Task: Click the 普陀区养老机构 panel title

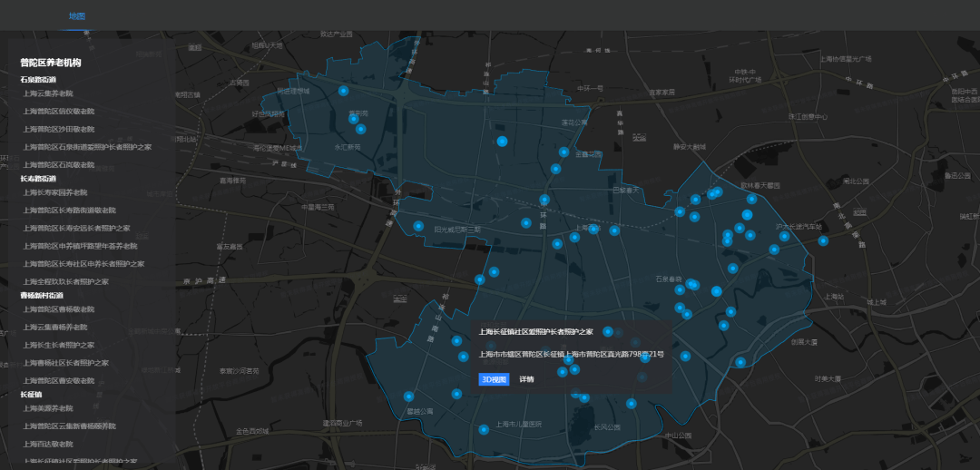Action: 51,63
